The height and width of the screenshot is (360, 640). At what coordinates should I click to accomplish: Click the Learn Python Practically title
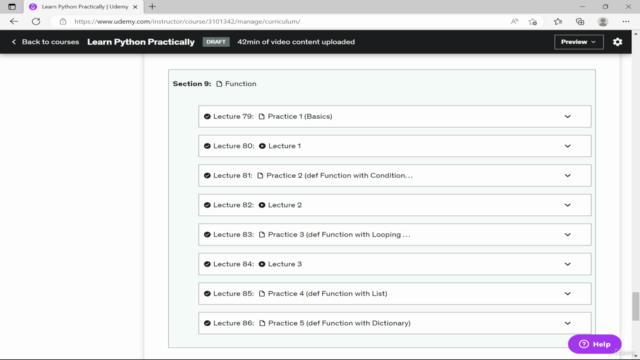pos(141,42)
